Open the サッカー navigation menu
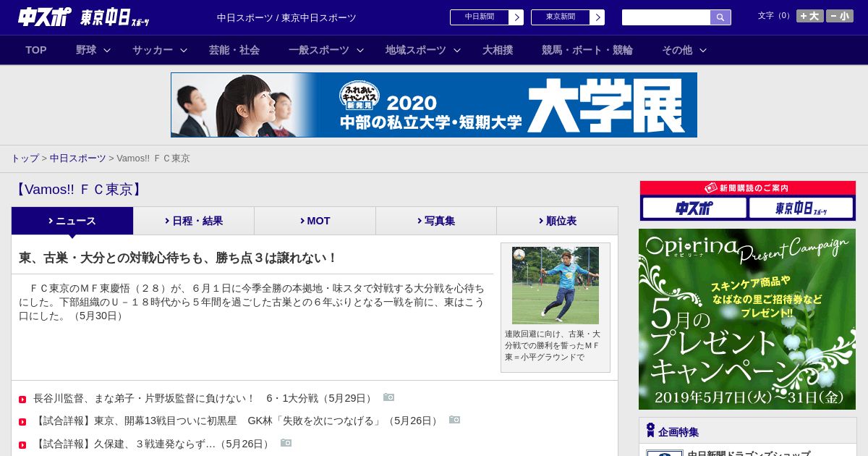 [153, 50]
